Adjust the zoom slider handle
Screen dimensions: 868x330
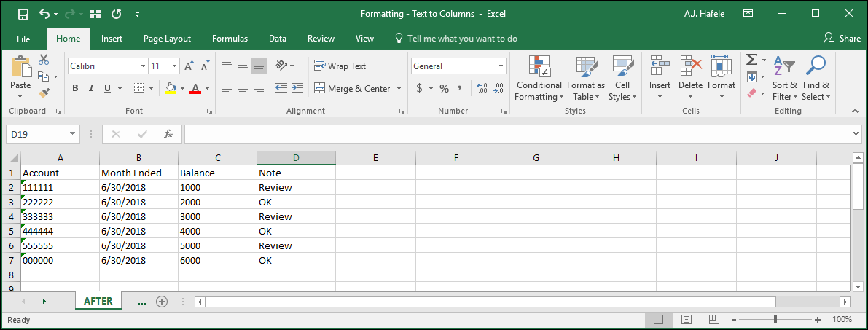(x=775, y=320)
